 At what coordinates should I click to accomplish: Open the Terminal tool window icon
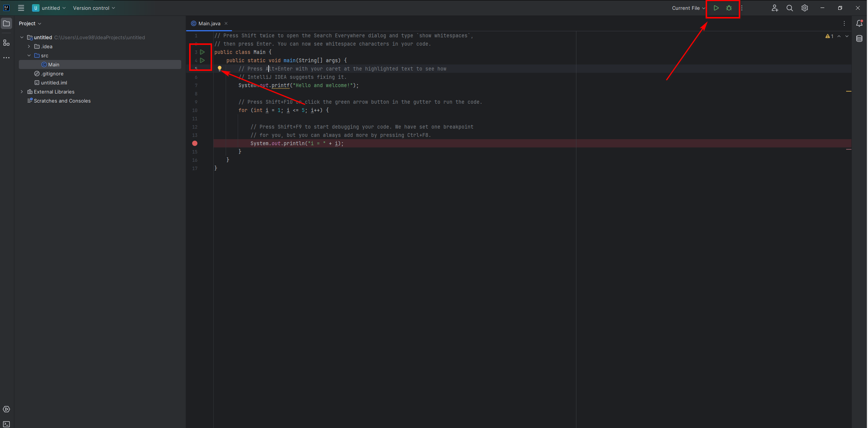pyautogui.click(x=6, y=424)
